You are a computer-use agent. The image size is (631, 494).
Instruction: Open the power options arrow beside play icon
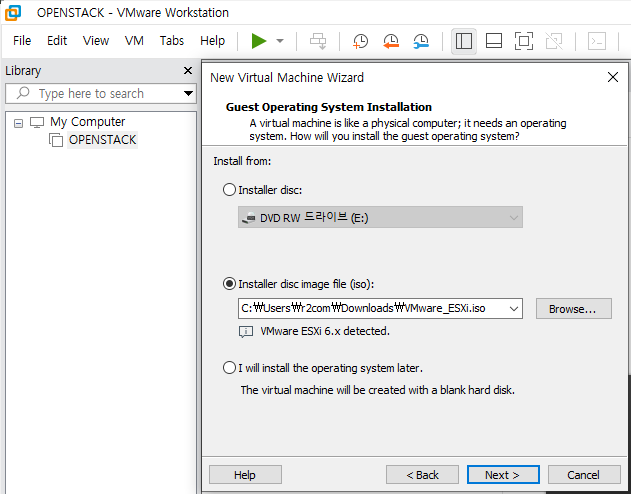click(280, 41)
